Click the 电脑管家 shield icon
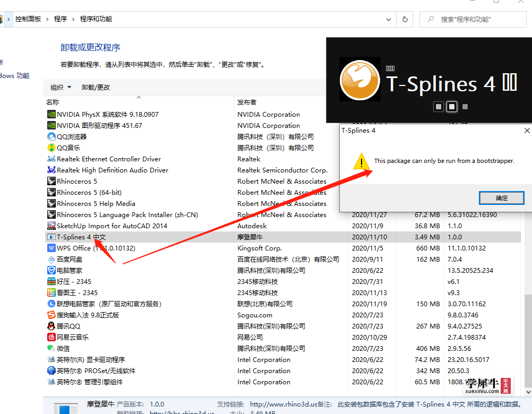This screenshot has width=532, height=414. 51,270
